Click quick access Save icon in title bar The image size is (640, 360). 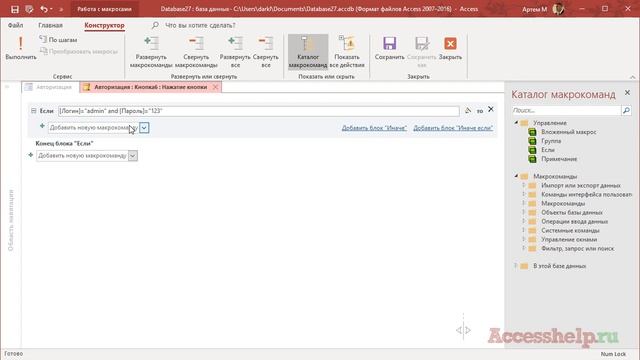(15, 9)
